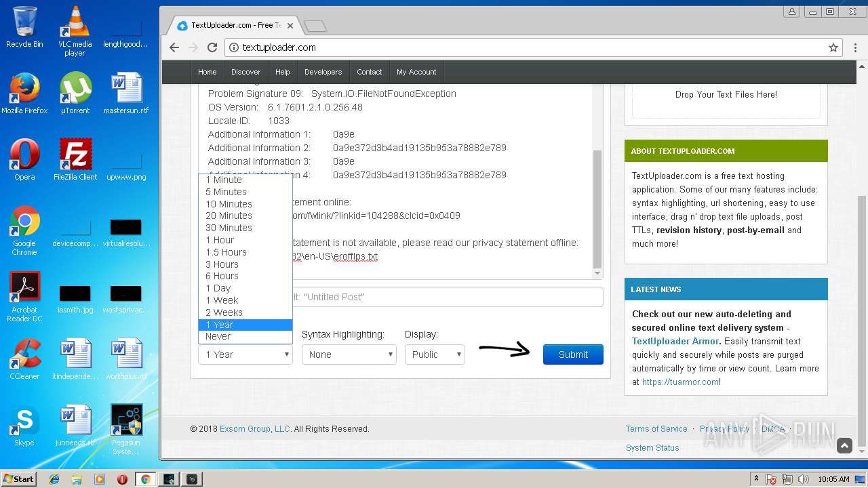Close the TextUploader.com tab
The image size is (868, 488).
[290, 26]
